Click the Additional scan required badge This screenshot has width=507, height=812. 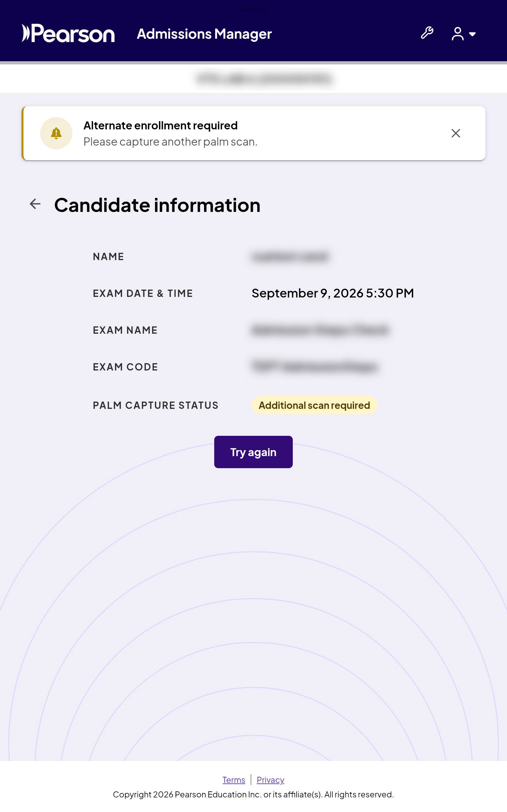314,405
